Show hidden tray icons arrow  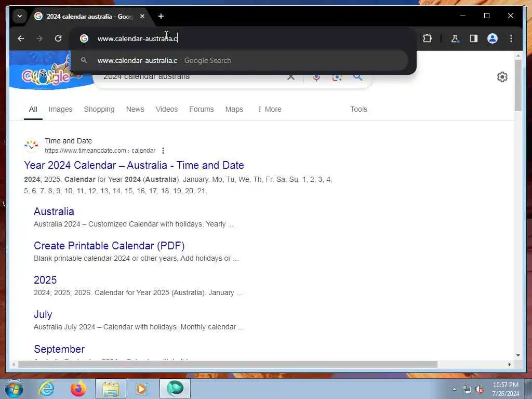(454, 390)
